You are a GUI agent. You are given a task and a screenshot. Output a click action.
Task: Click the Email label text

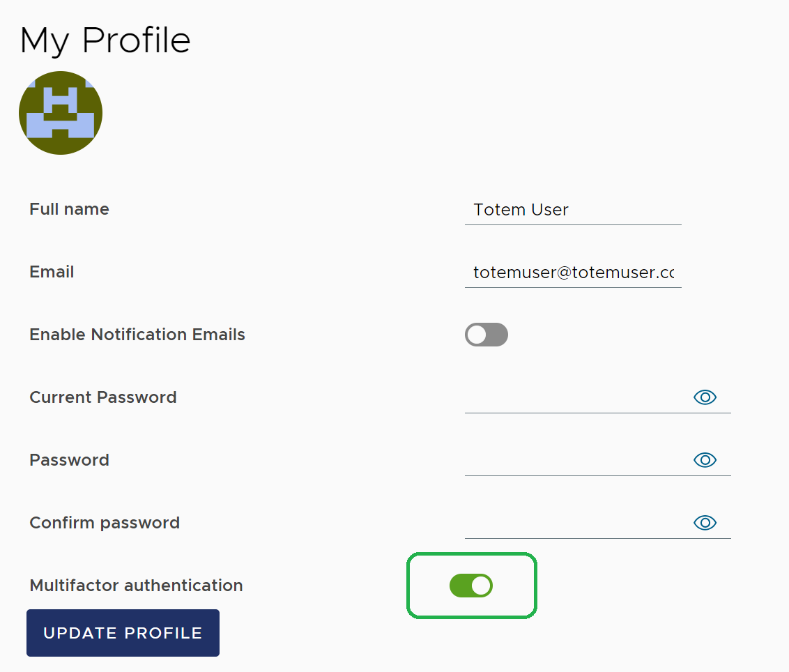(51, 272)
